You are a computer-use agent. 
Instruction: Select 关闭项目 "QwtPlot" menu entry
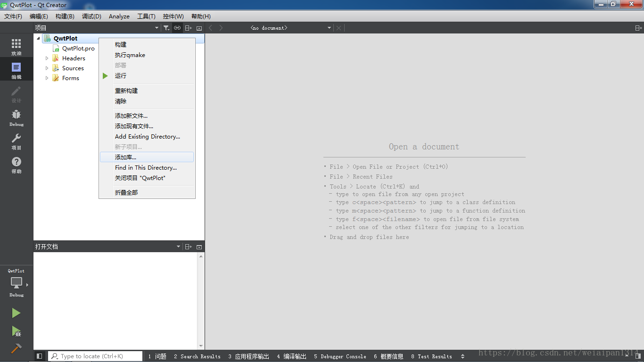147,178
